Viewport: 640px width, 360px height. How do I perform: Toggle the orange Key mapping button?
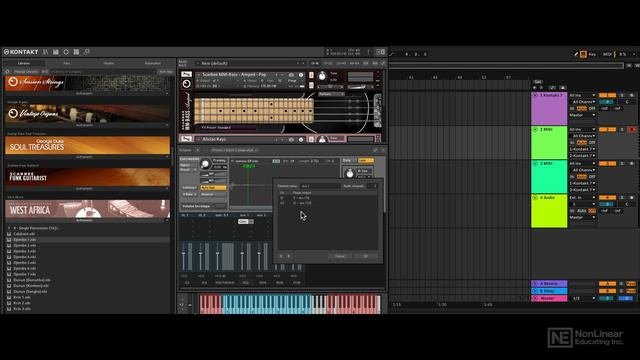coord(583,54)
